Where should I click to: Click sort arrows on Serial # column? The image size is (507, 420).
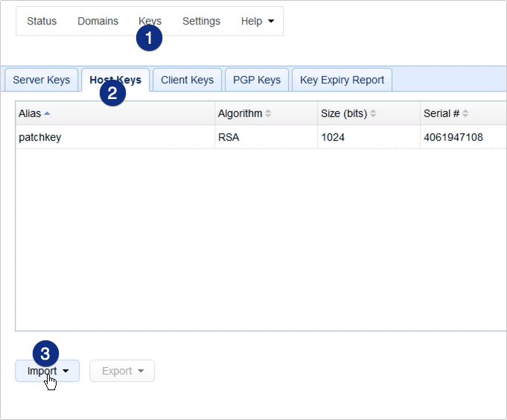click(x=465, y=113)
